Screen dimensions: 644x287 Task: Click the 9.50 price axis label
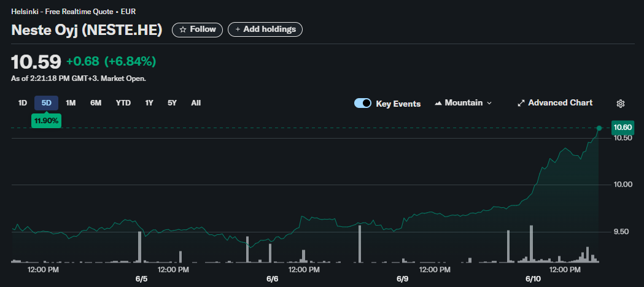click(623, 232)
